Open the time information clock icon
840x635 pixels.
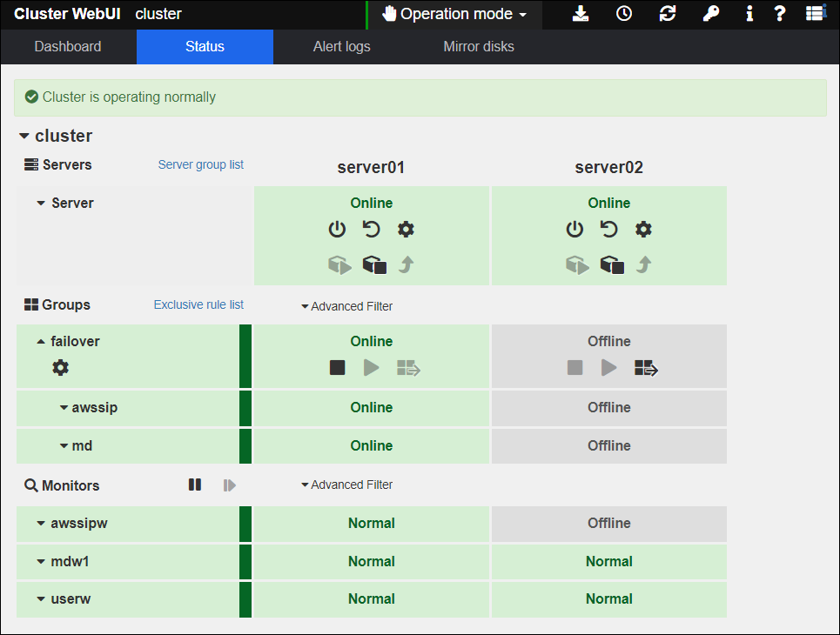pos(623,13)
